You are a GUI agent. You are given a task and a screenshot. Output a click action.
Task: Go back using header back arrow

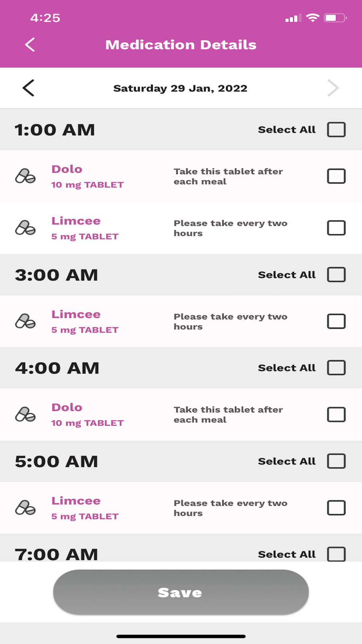(30, 45)
